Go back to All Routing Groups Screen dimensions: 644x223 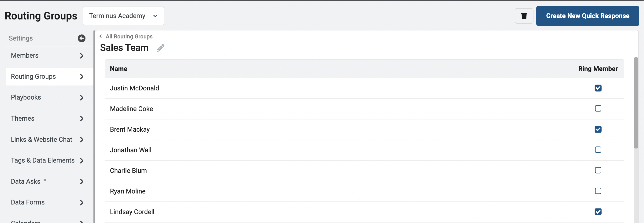click(x=129, y=37)
